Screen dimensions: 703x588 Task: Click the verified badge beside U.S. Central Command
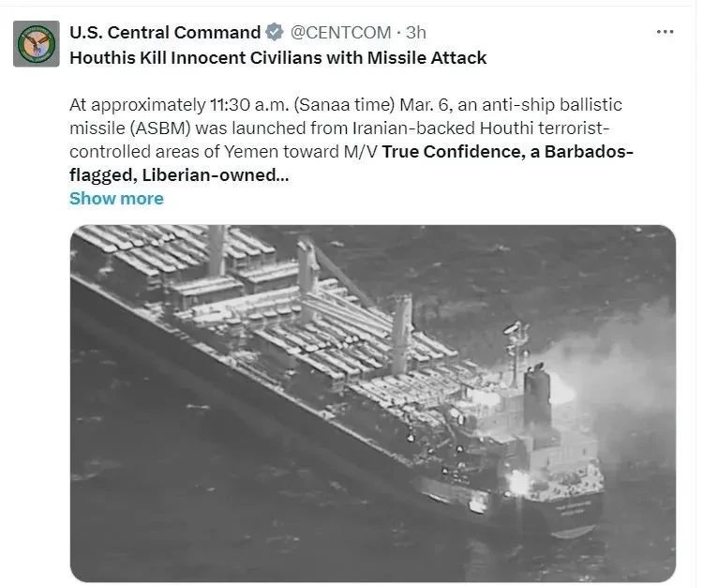[x=275, y=32]
